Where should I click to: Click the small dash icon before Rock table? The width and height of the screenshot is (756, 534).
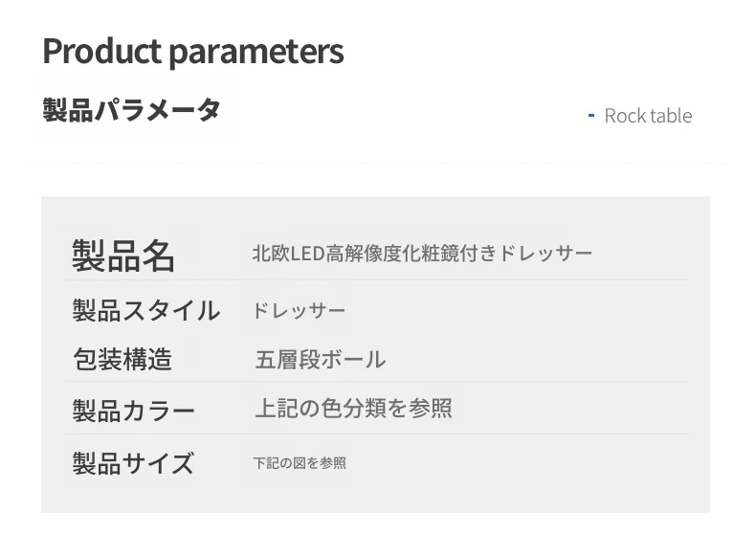591,115
